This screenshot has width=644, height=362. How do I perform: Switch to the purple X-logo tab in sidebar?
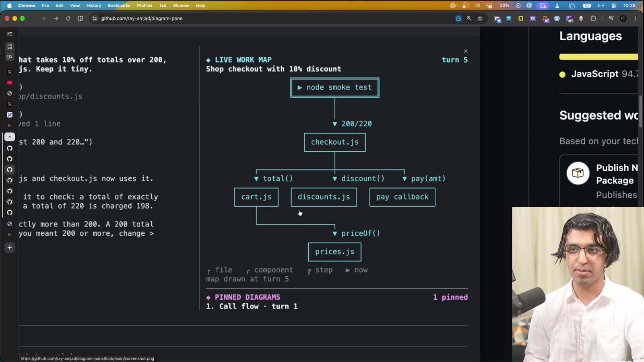10,115
